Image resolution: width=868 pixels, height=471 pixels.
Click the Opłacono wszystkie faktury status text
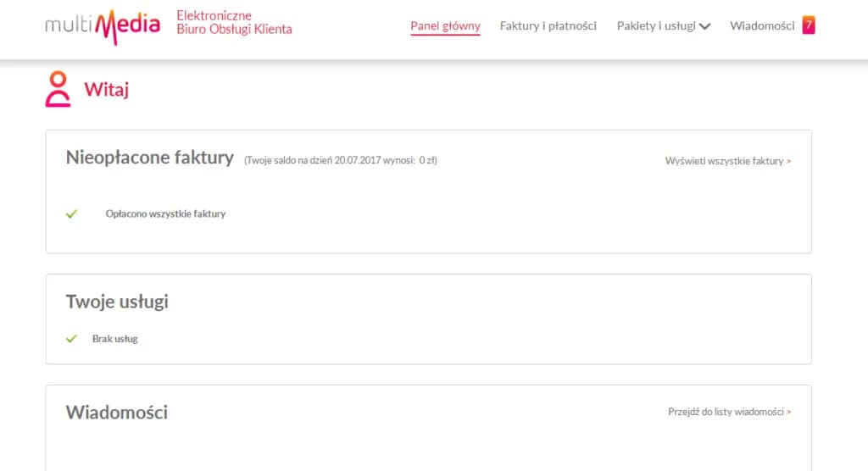pos(165,214)
